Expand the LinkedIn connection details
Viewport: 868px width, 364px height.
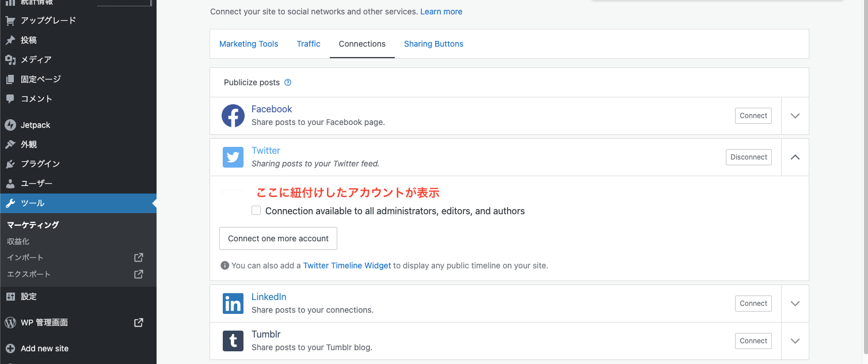pyautogui.click(x=795, y=304)
